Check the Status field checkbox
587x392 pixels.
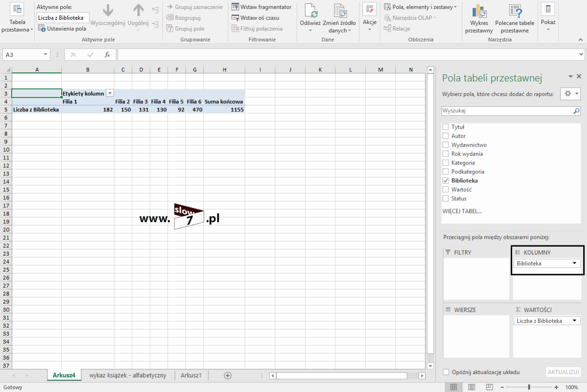coord(445,198)
